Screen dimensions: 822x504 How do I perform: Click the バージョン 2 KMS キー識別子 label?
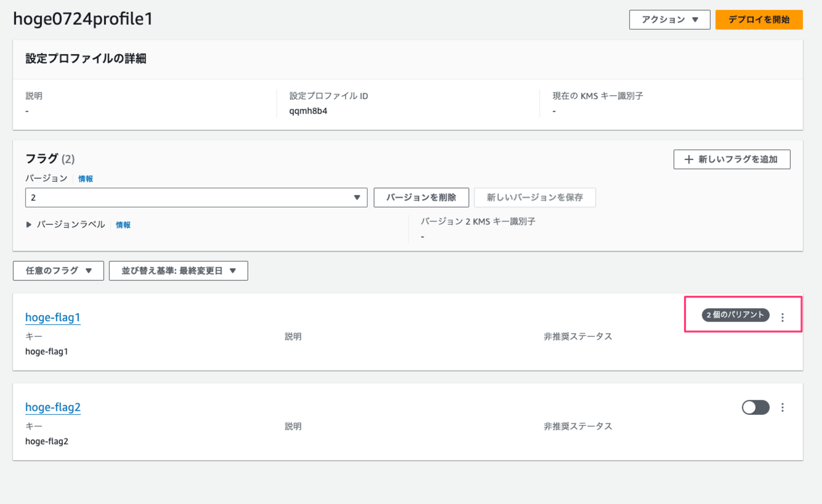[478, 221]
